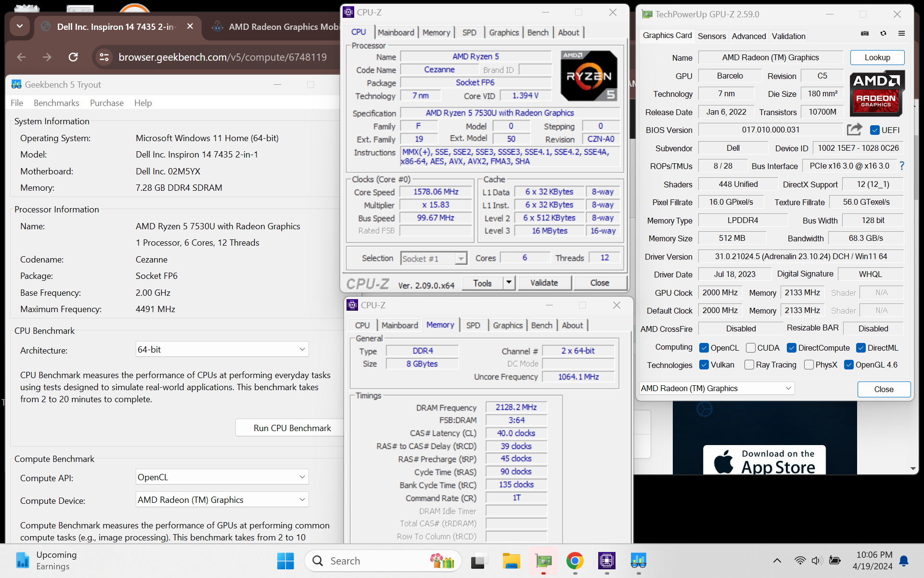
Task: Open the Mainboard tab in top CPU-Z window
Action: pyautogui.click(x=396, y=32)
